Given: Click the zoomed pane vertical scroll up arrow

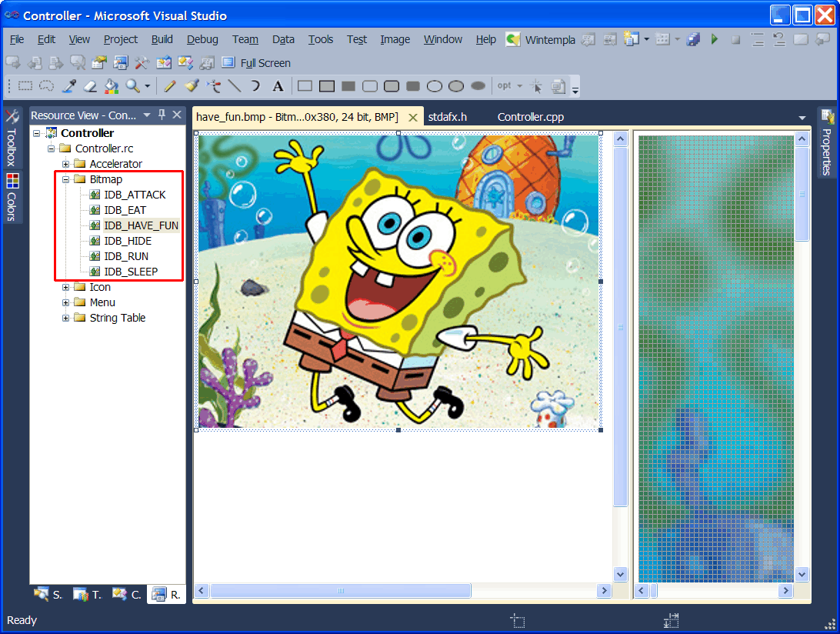Looking at the screenshot, I should (x=802, y=139).
